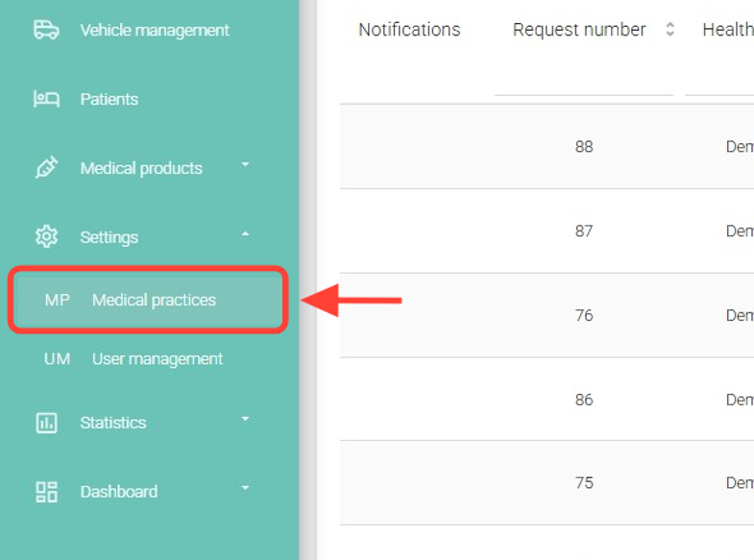Screen dimensions: 754x560
Task: Click the Notifications column header
Action: (409, 30)
